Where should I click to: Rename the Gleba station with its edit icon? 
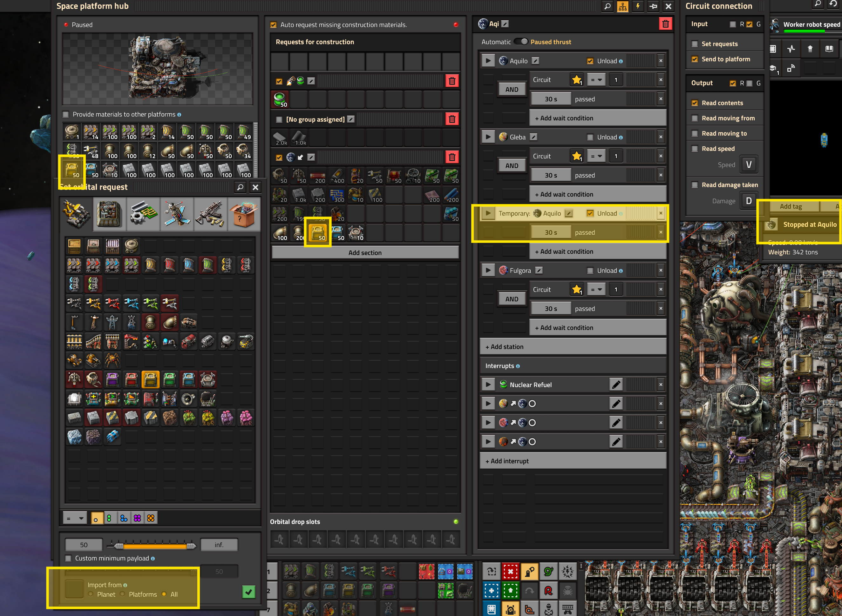point(534,137)
